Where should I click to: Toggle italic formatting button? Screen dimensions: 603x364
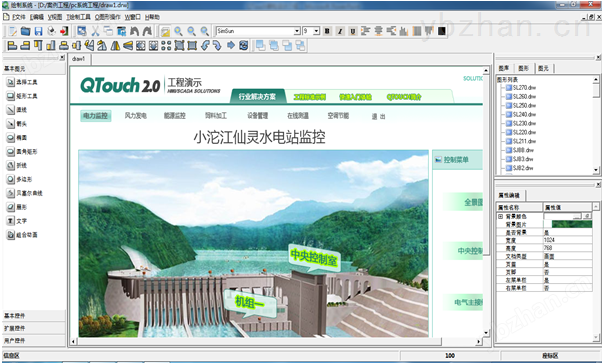[340, 31]
